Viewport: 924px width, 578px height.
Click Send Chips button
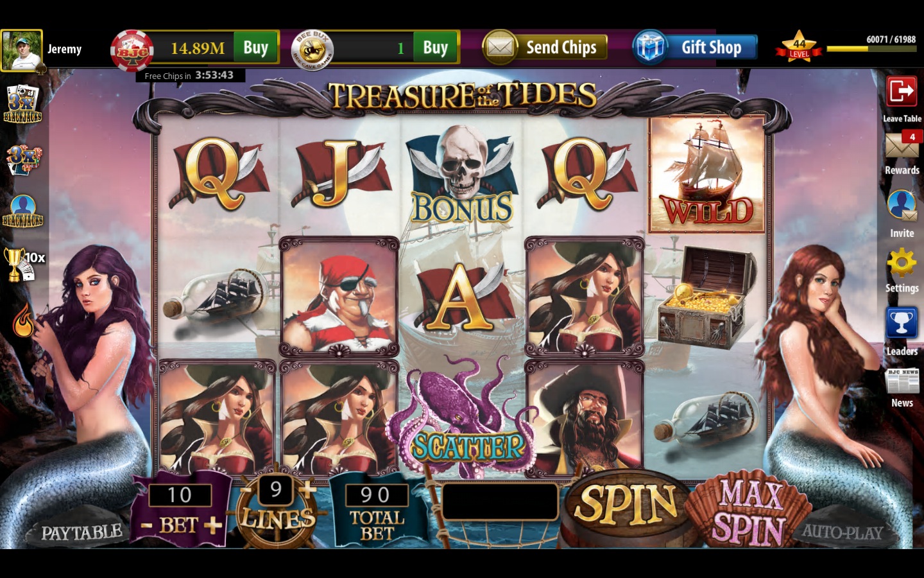(x=545, y=48)
